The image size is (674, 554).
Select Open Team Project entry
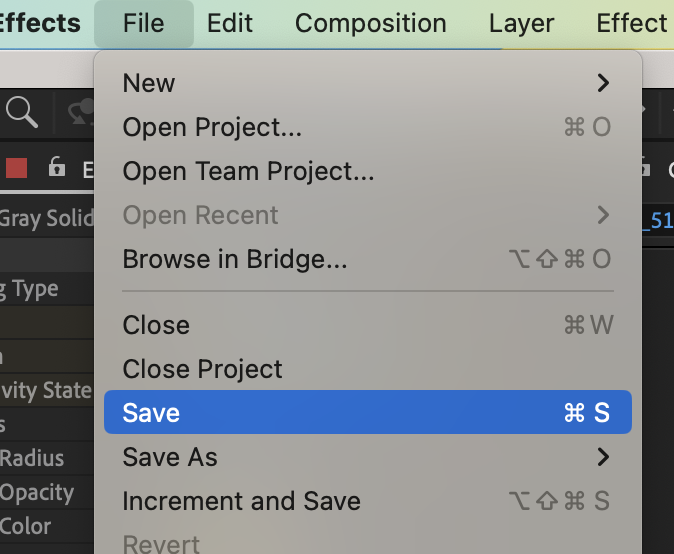pyautogui.click(x=368, y=171)
